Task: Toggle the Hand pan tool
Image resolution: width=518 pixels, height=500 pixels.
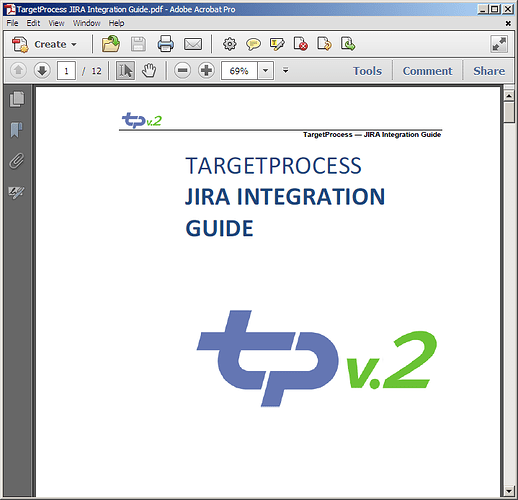Action: click(x=149, y=71)
